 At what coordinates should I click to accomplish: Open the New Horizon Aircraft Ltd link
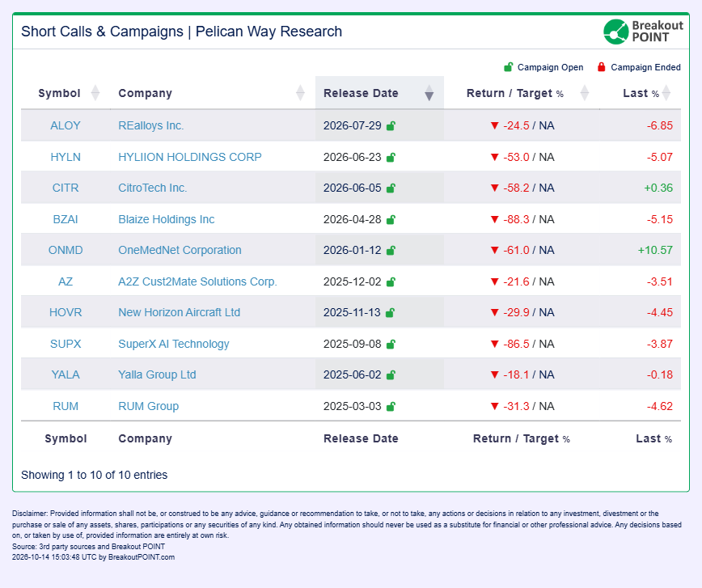179,312
